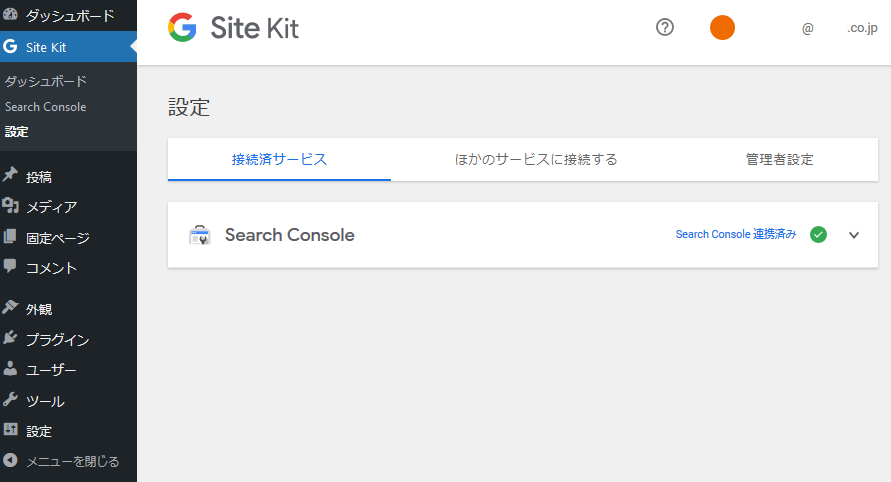Expand the Search Console settings chevron
Image resolution: width=891 pixels, height=482 pixels.
click(x=854, y=235)
